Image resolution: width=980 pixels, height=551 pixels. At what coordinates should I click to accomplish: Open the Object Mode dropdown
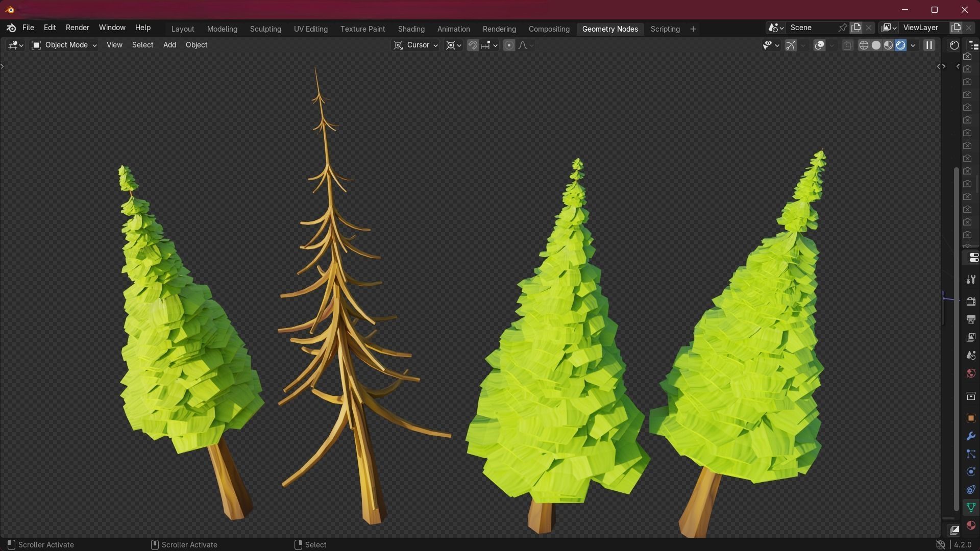tap(64, 45)
